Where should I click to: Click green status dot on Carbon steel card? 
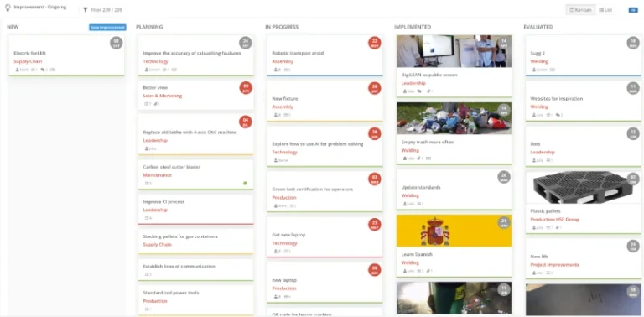point(245,183)
